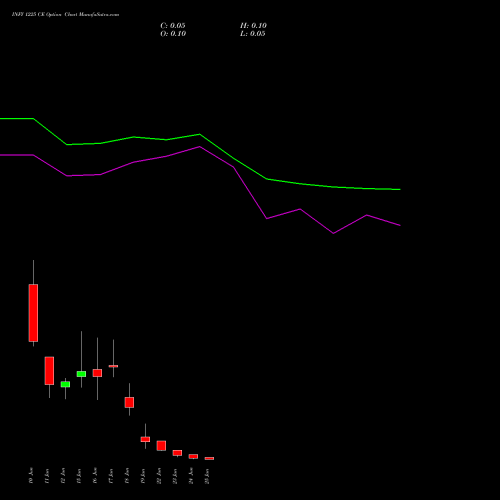The image size is (500, 500).
Task: Click the low value 'L: 0.05'
Action: (253, 34)
